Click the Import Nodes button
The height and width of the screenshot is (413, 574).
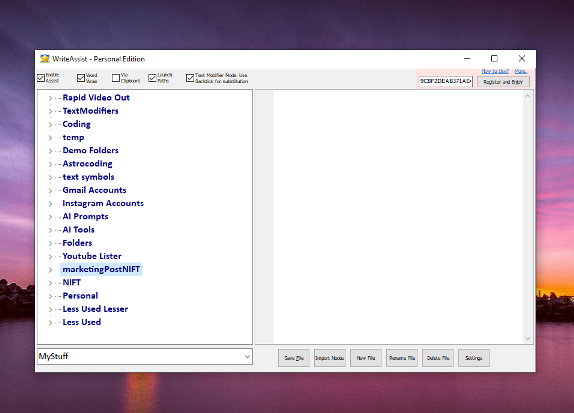(x=330, y=358)
